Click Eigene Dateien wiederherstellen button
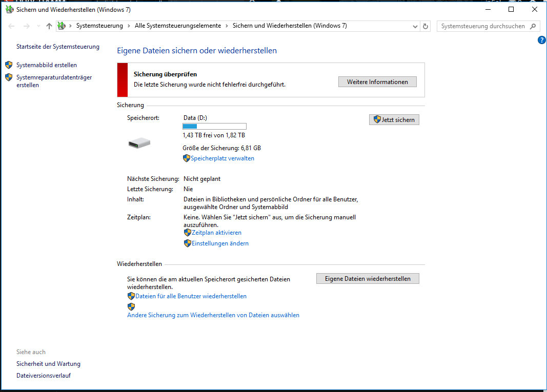The height and width of the screenshot is (392, 547). [368, 279]
